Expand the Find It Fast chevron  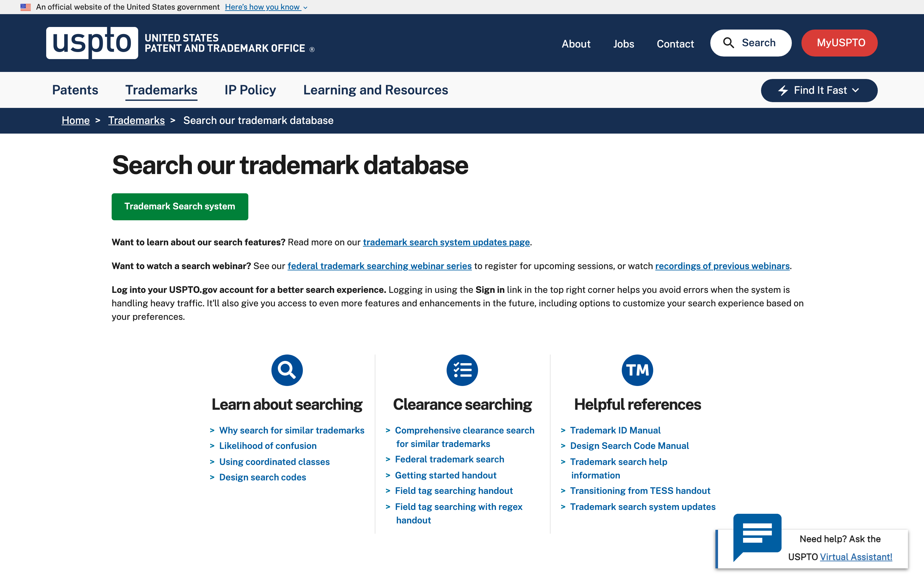(855, 91)
